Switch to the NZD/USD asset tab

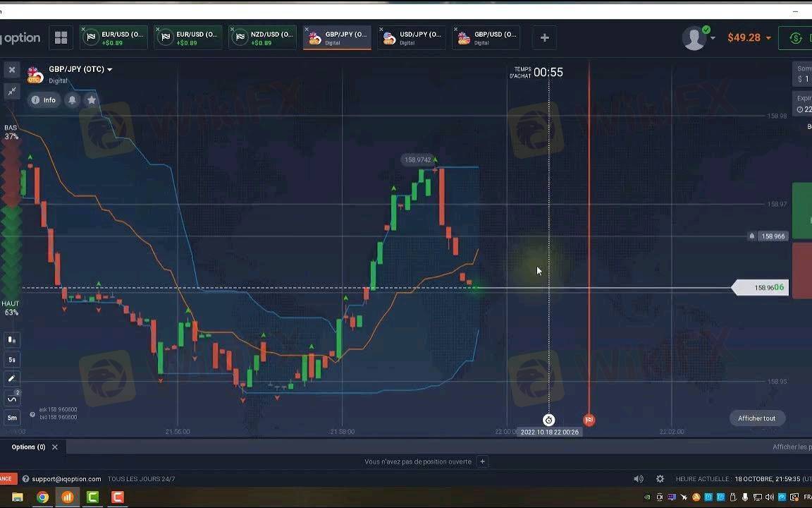pyautogui.click(x=262, y=38)
